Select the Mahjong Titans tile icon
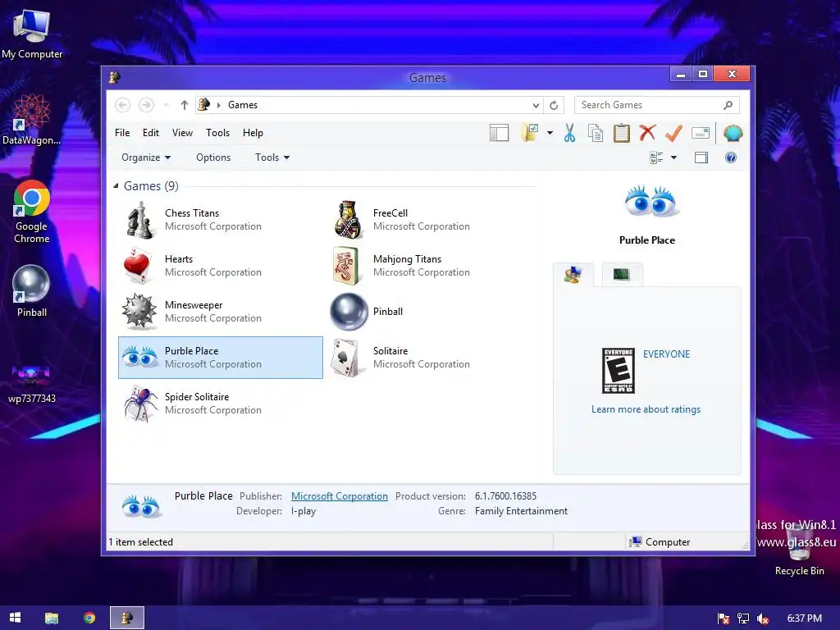The height and width of the screenshot is (630, 840). pos(346,266)
